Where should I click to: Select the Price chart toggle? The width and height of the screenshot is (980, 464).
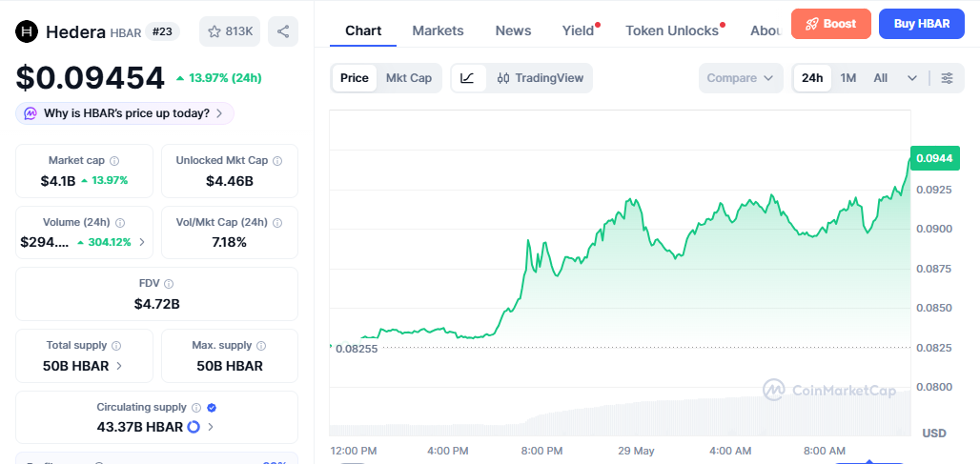pyautogui.click(x=355, y=78)
